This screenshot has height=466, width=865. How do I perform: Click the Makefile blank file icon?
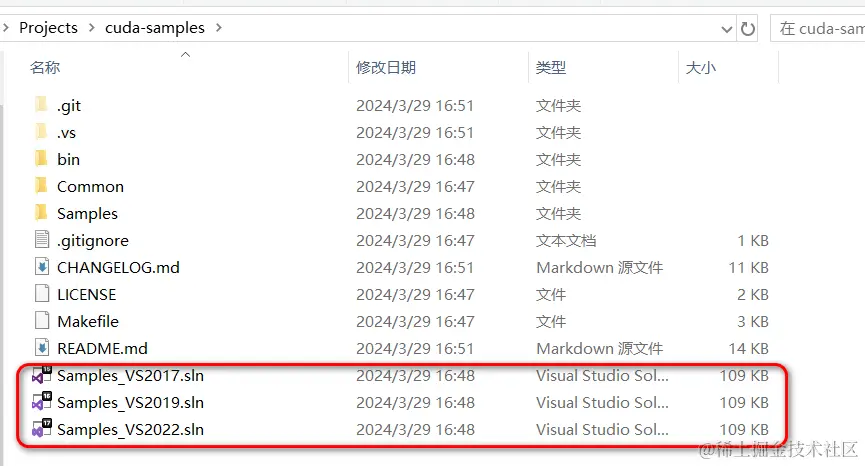[42, 320]
